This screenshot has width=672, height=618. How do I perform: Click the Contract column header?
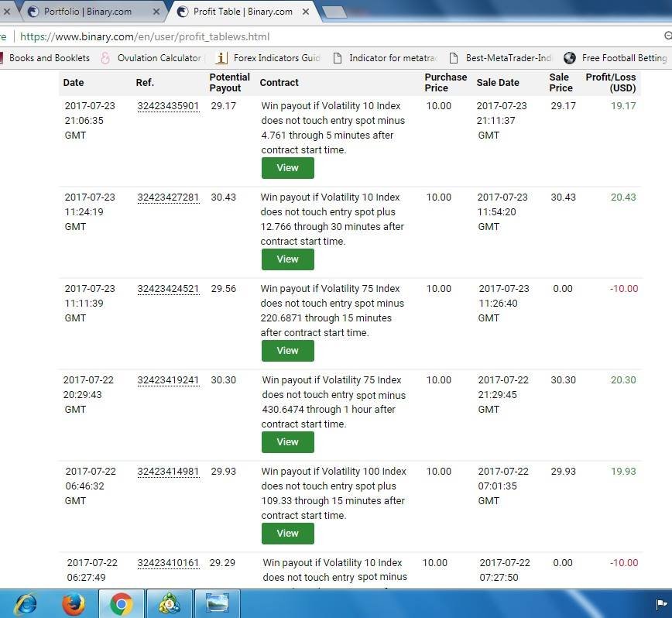coord(279,82)
